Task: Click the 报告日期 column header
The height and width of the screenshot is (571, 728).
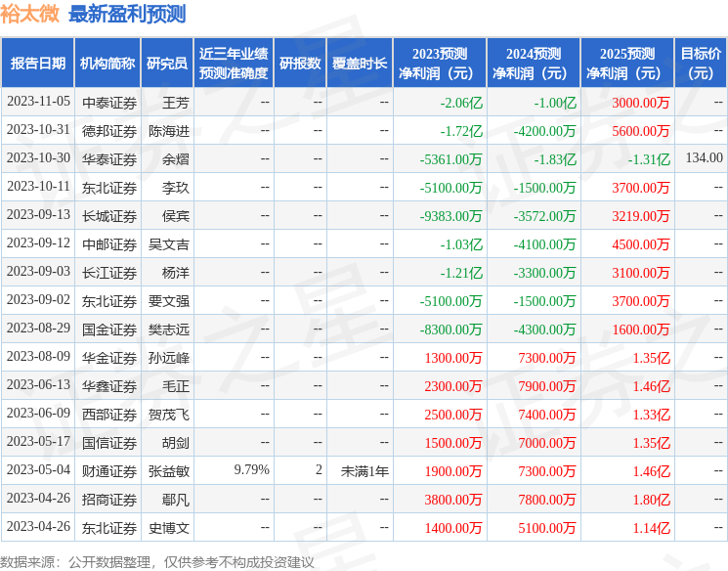Action: coord(37,64)
